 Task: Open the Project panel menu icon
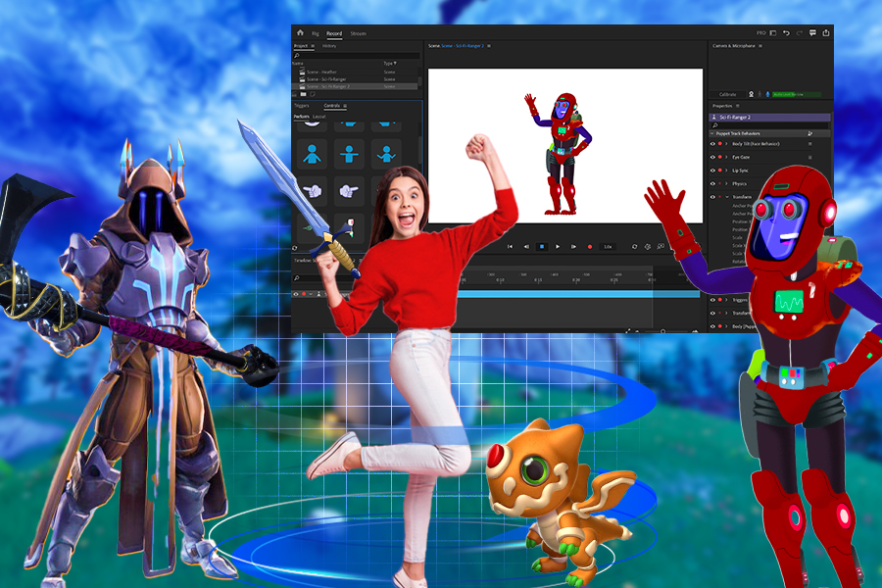coord(313,46)
